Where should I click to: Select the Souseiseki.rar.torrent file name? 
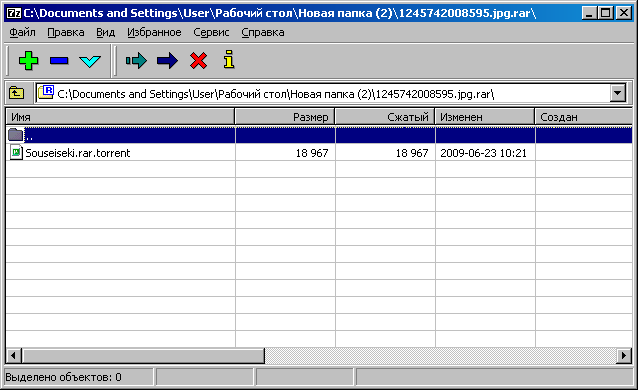[x=78, y=153]
